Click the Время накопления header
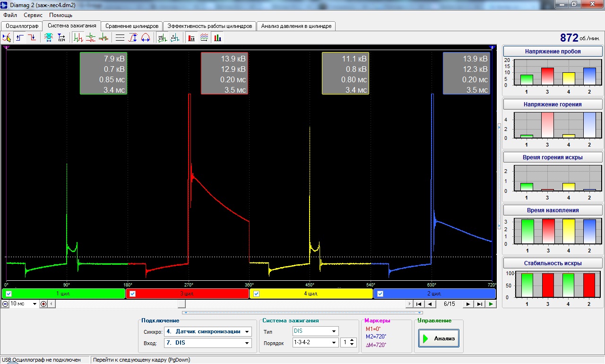Viewport: 605px width, 364px height. [x=553, y=210]
